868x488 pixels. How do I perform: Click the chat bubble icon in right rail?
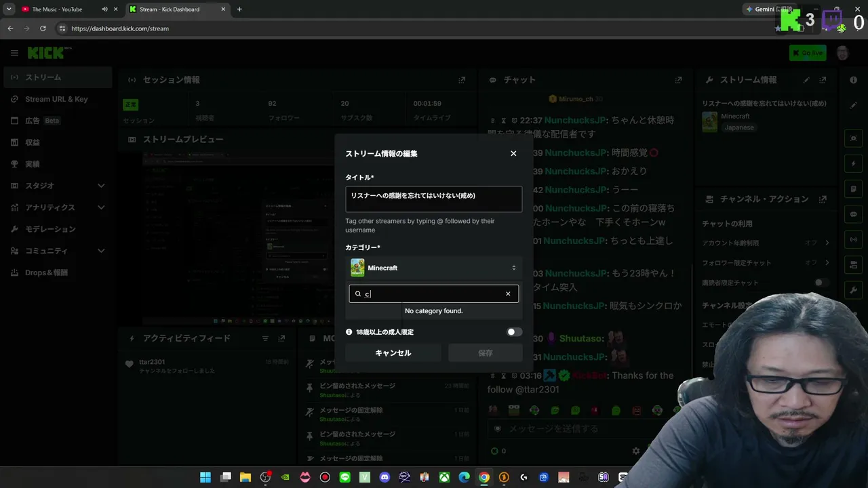coord(854,214)
